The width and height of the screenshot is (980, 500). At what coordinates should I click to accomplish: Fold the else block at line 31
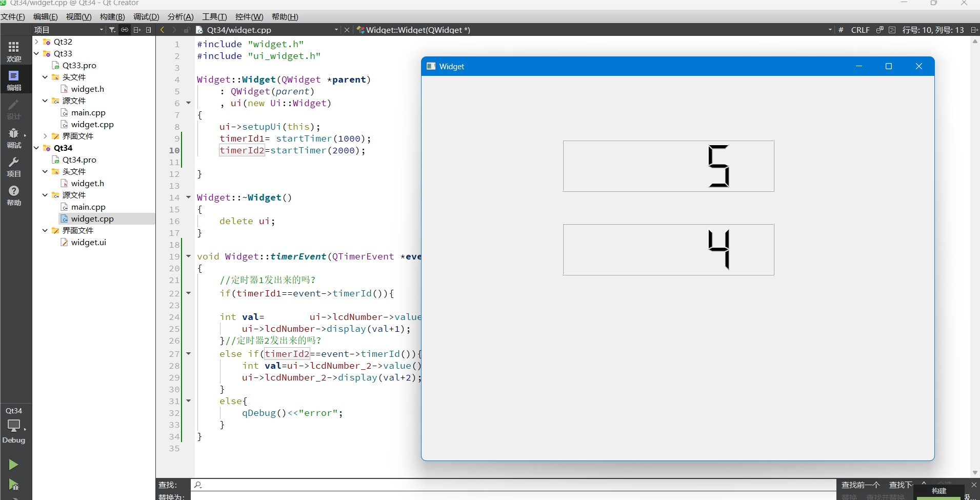coord(188,401)
